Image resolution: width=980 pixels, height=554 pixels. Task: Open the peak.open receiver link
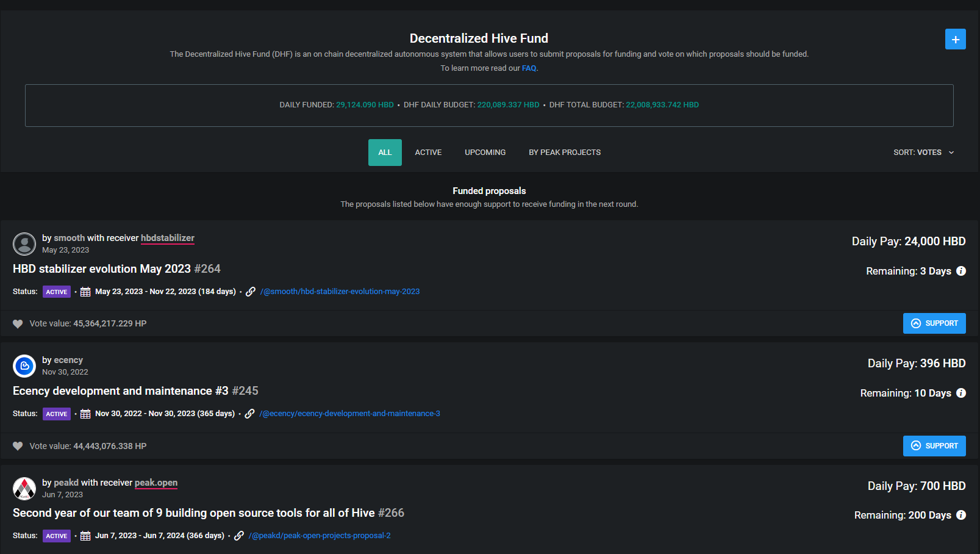tap(156, 483)
